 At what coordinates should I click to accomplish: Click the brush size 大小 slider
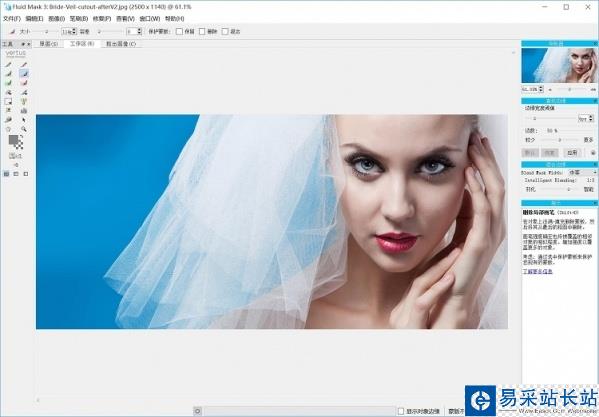pos(46,31)
